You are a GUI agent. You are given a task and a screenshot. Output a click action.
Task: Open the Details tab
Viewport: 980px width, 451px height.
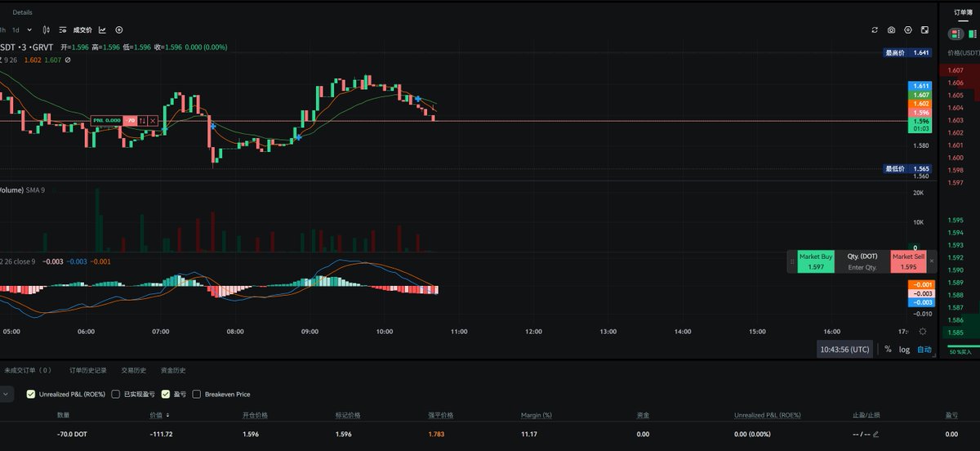(x=23, y=12)
